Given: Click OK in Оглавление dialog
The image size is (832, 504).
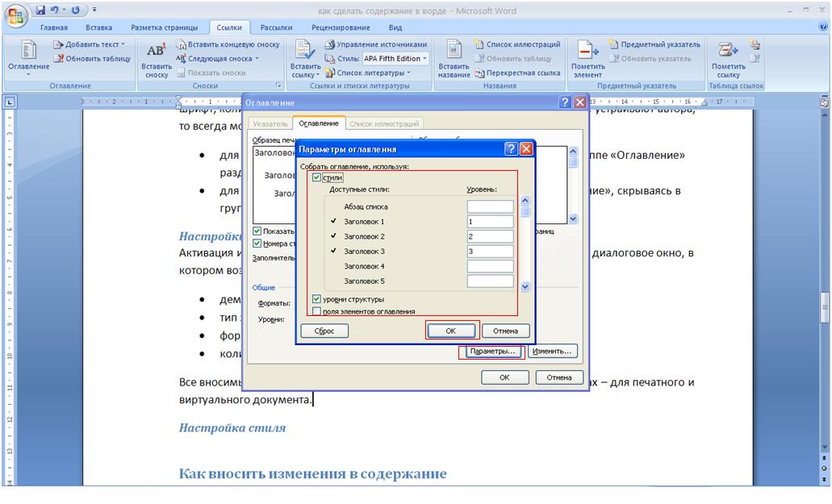Looking at the screenshot, I should point(504,377).
